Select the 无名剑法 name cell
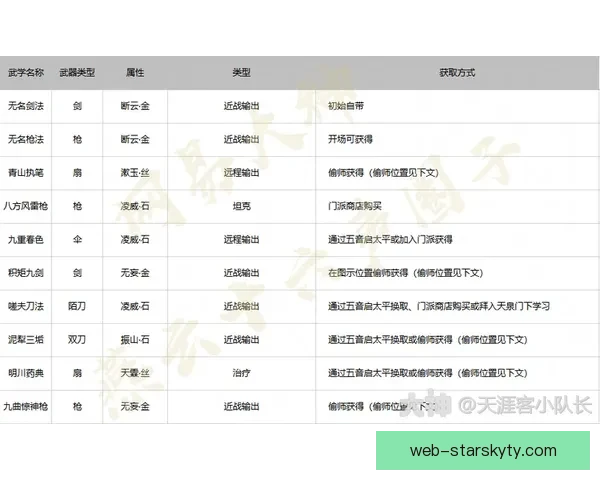The width and height of the screenshot is (600, 480). pyautogui.click(x=26, y=106)
